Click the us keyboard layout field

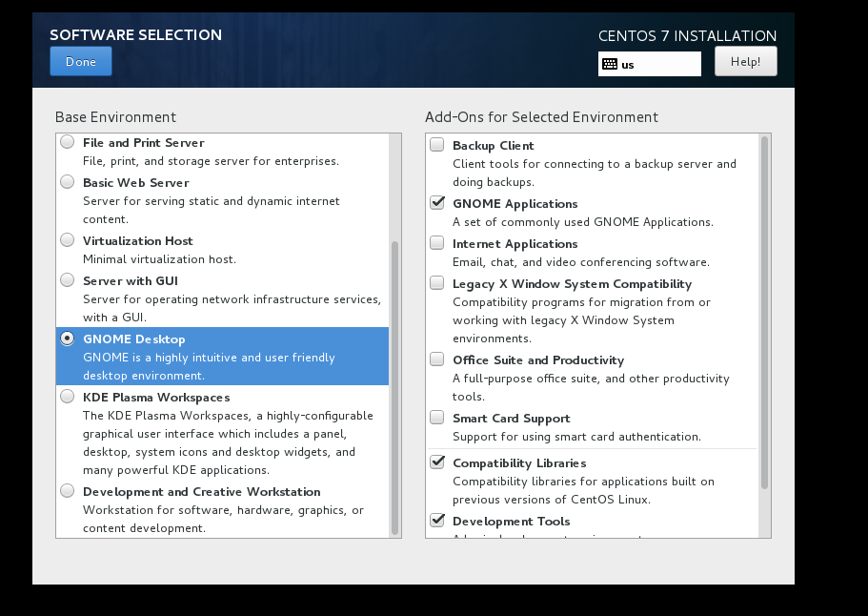[659, 65]
